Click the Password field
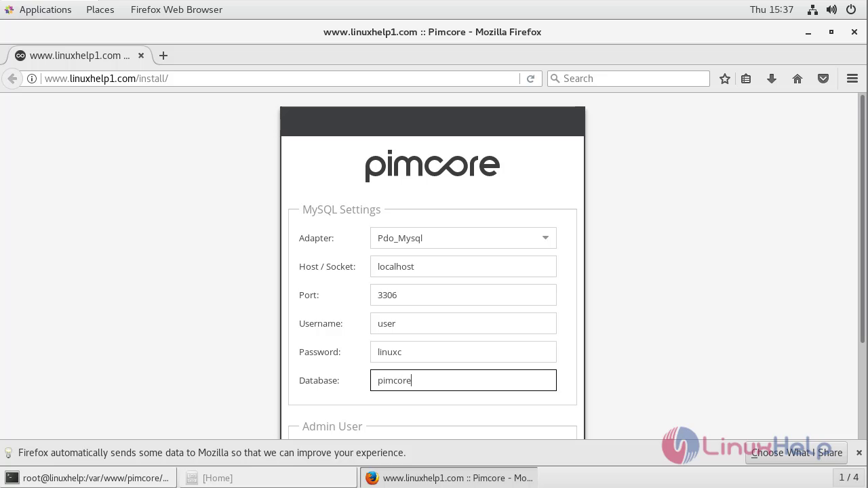Screen dimensions: 868x488 (463, 352)
